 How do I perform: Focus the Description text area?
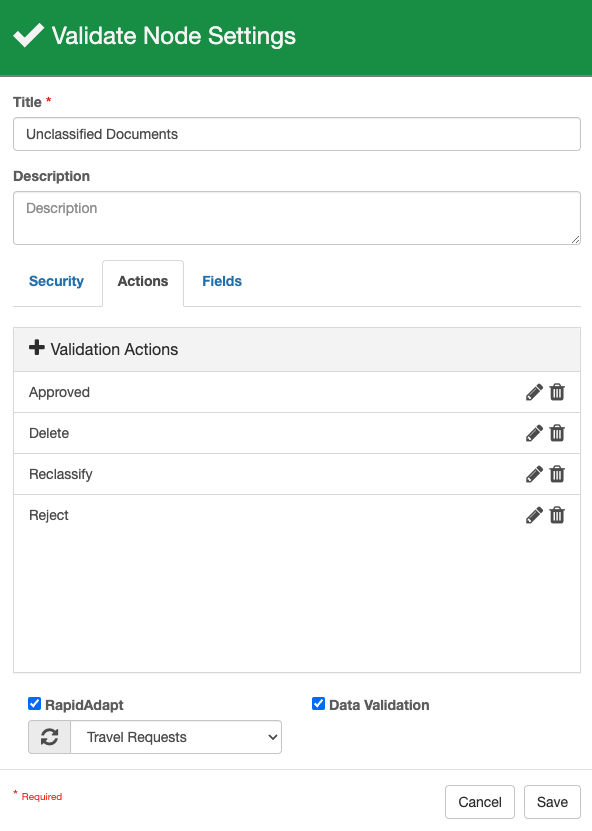(297, 218)
